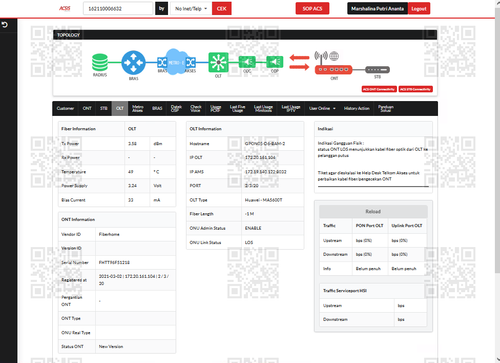Click the Logout button
This screenshot has width=500, height=363.
419,9
